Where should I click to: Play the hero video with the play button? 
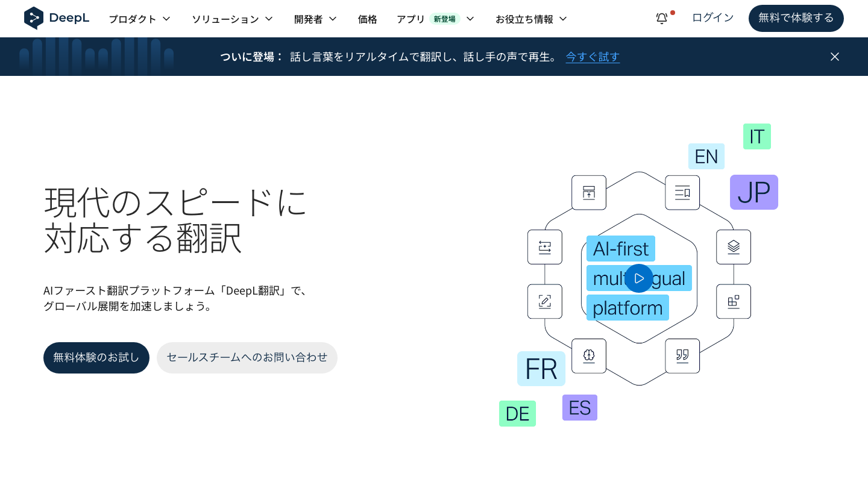639,278
